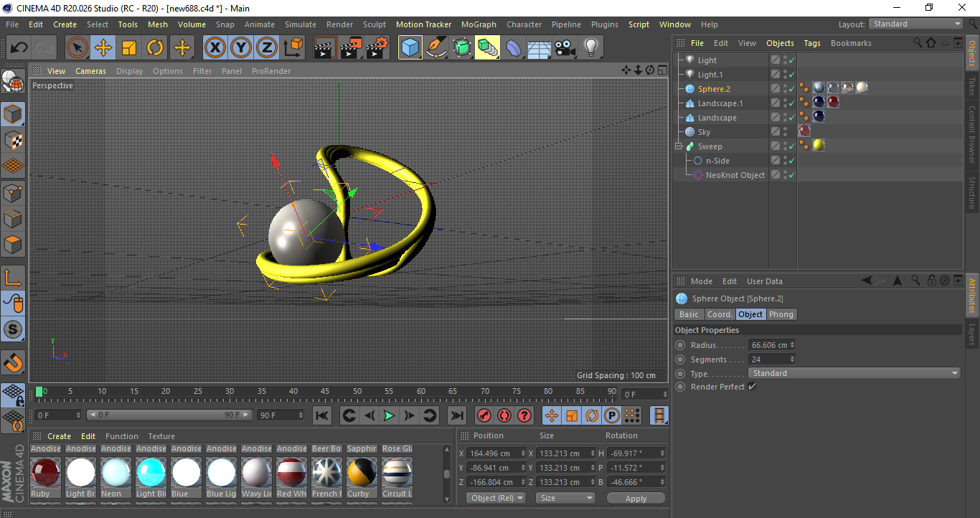
Task: Toggle Render Perfect checkbox
Action: pyautogui.click(x=752, y=387)
